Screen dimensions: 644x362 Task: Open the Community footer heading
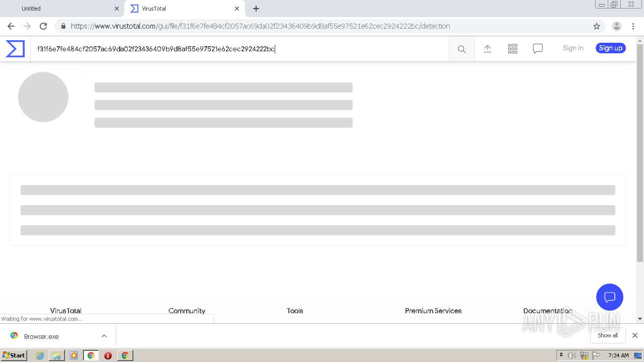pos(187,311)
